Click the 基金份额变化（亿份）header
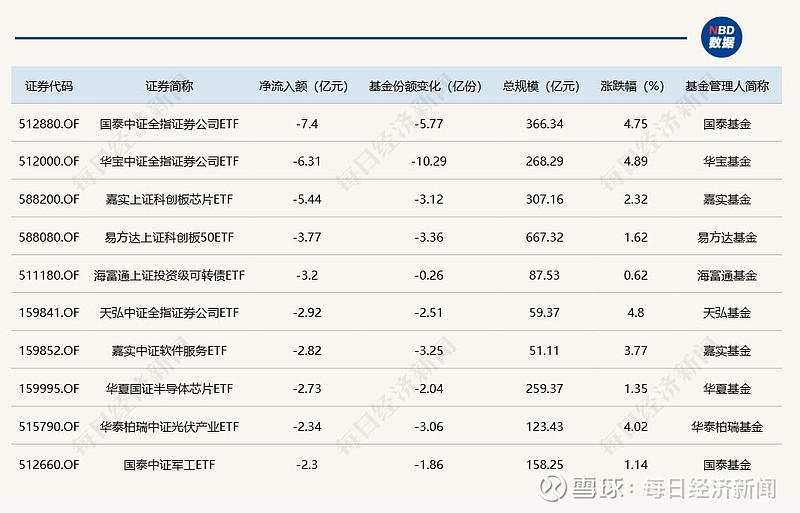This screenshot has height=513, width=800. click(x=426, y=86)
